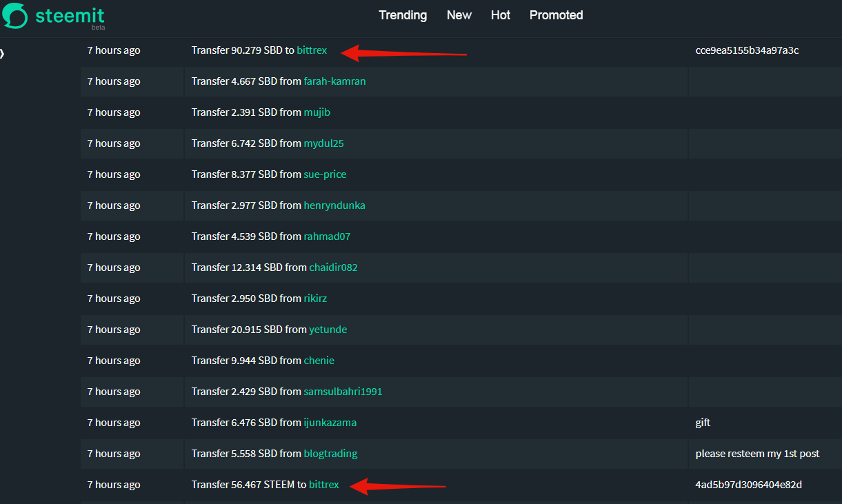Open blogtrading account link

click(330, 454)
